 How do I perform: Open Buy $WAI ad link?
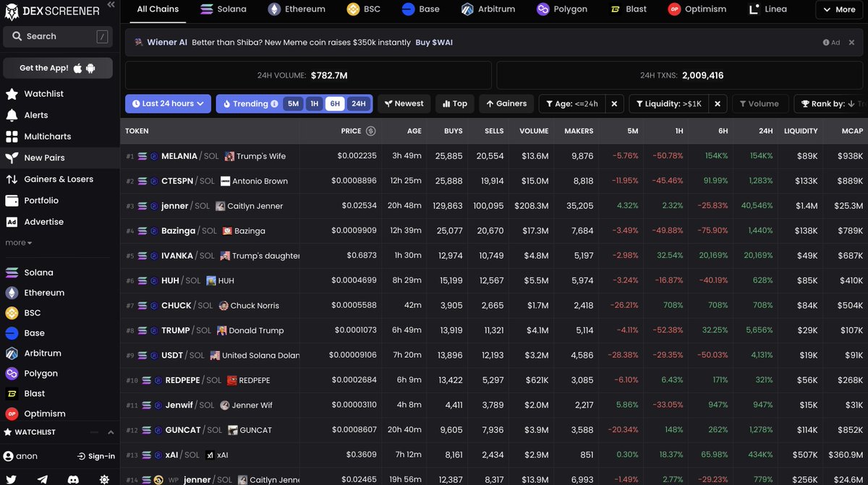[x=434, y=43]
